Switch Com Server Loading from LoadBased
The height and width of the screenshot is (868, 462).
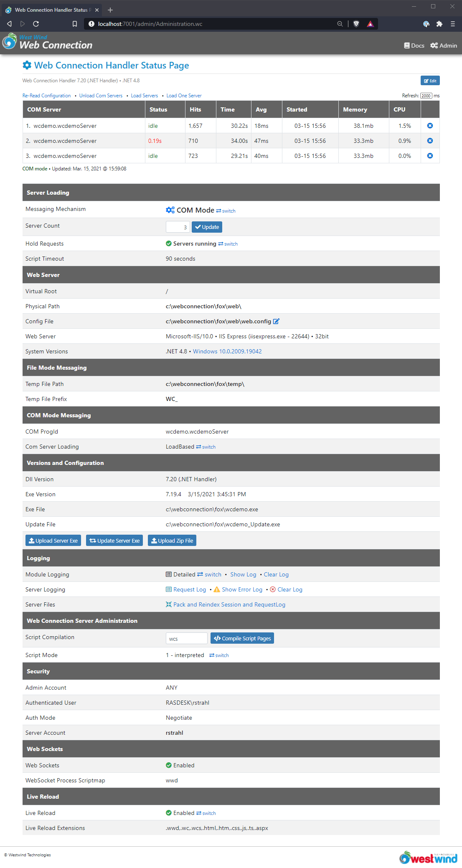click(x=206, y=447)
